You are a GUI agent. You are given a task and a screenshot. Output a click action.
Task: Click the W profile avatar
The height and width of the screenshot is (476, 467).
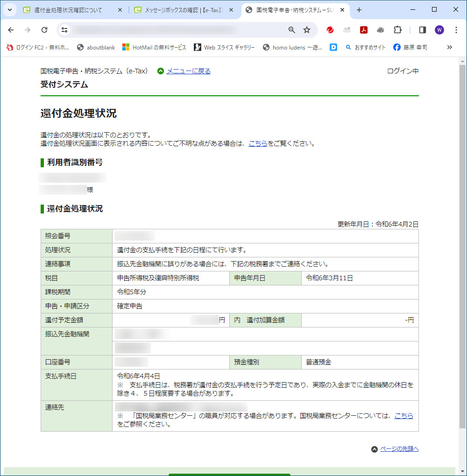pyautogui.click(x=439, y=30)
